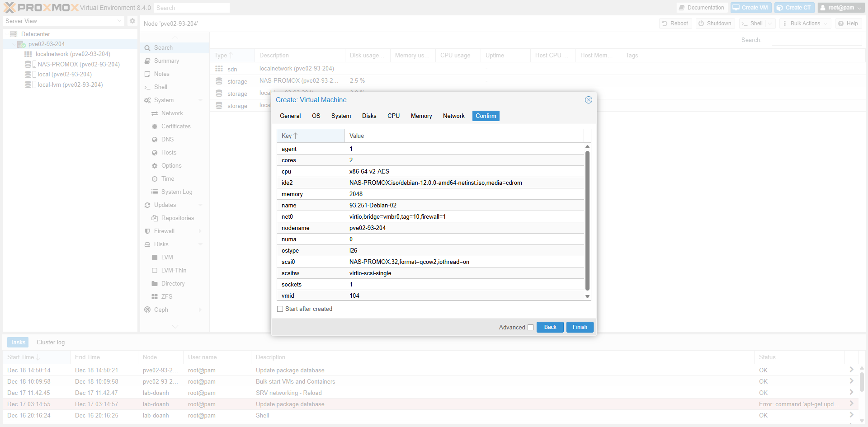Open the ZFS disks section

point(166,296)
